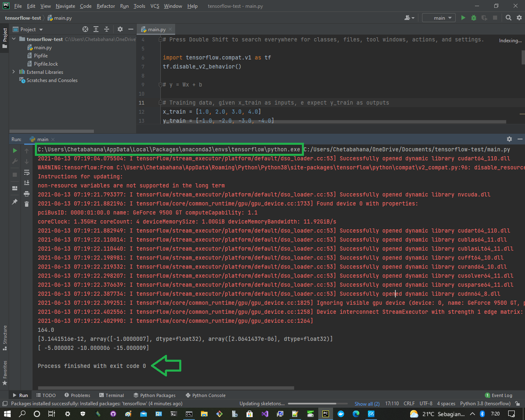Toggle read-only lock icon in status bar
Screen dimensions: 525x420
click(x=518, y=404)
